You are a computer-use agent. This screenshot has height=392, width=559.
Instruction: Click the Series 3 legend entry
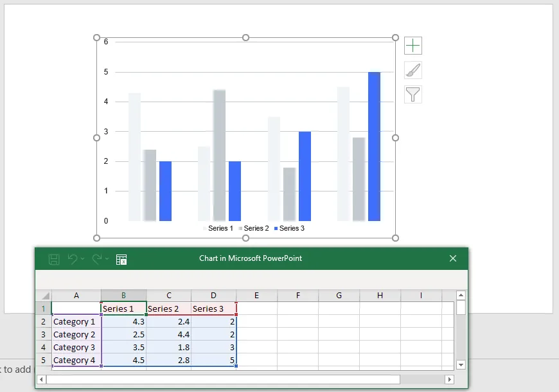pos(289,228)
